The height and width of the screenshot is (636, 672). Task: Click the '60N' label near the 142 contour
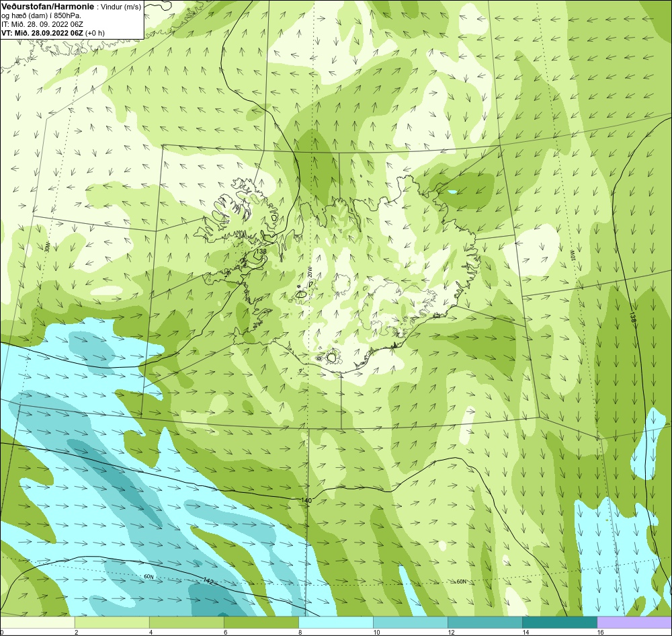tap(149, 577)
